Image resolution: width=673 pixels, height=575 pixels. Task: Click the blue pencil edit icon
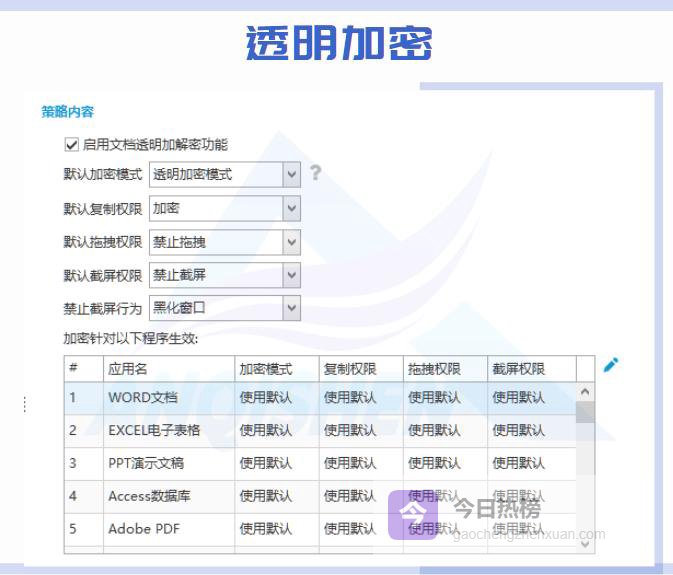(x=611, y=365)
